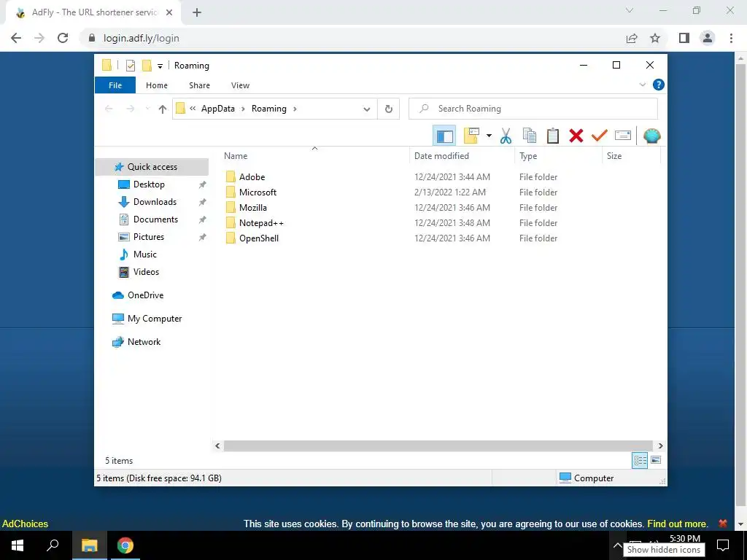Open Desktop in the navigation pane
Image resolution: width=747 pixels, height=560 pixels.
click(149, 184)
